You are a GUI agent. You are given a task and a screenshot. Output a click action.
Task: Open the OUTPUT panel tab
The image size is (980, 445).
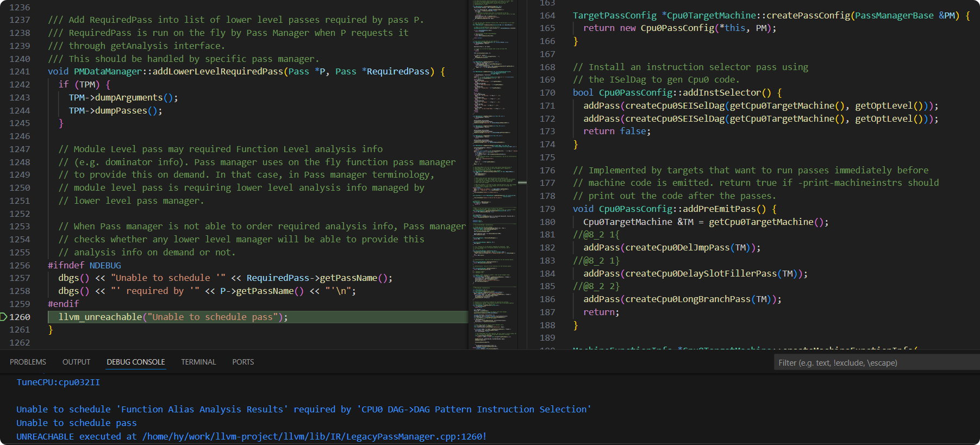tap(76, 362)
